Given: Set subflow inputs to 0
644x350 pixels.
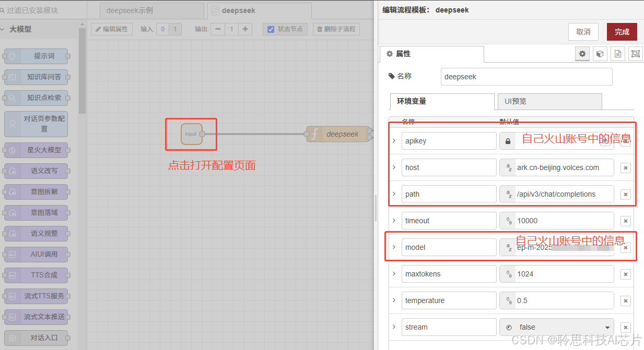Looking at the screenshot, I should [x=163, y=29].
